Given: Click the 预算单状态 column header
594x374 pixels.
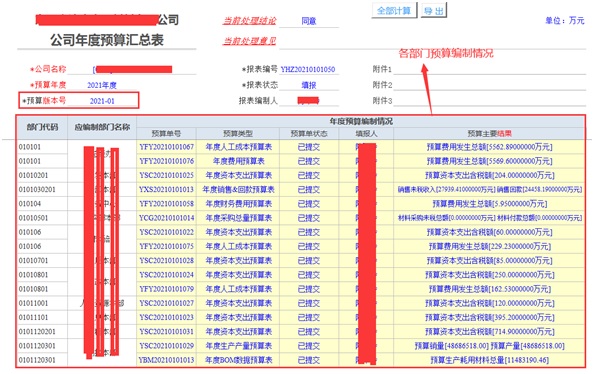Looking at the screenshot, I should (309, 134).
